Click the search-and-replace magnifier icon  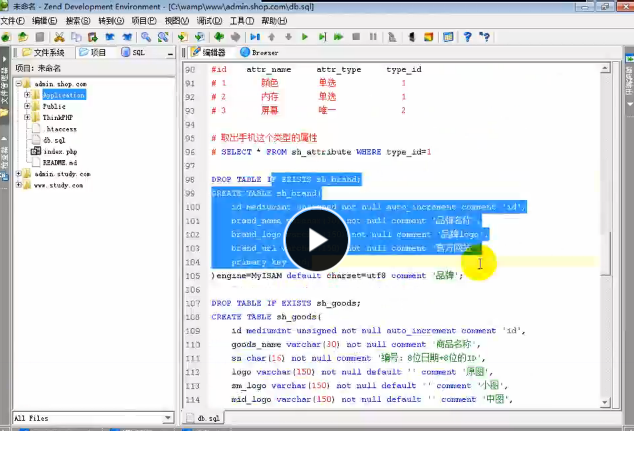tap(163, 37)
